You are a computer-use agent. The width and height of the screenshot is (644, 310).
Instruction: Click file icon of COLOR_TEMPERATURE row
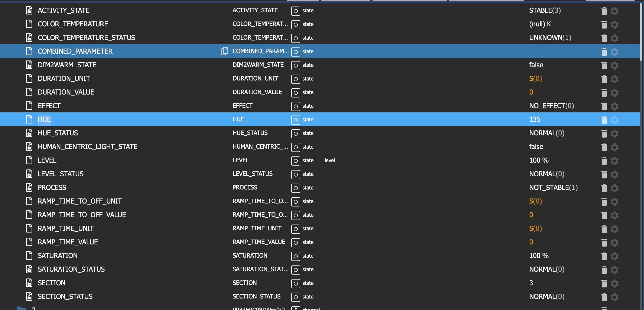pos(29,24)
